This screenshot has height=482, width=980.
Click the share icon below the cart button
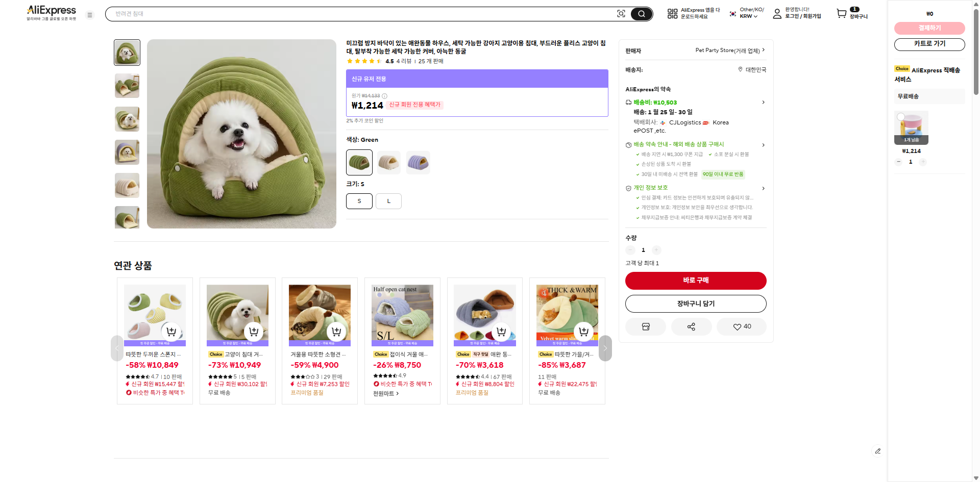click(x=691, y=327)
